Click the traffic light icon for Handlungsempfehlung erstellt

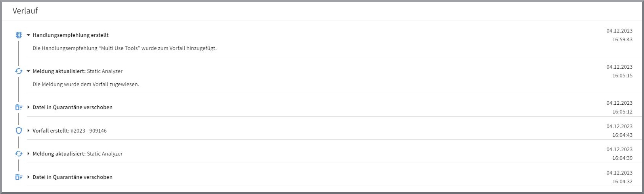pos(19,35)
